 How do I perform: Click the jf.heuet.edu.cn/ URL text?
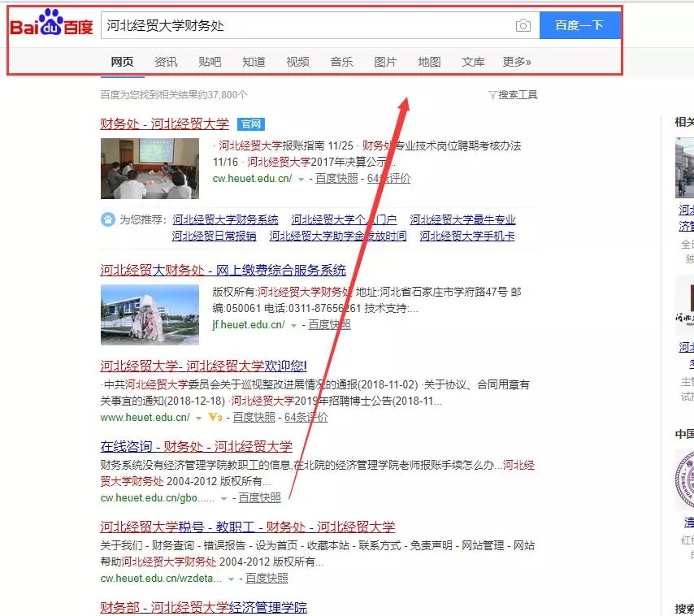click(x=249, y=325)
